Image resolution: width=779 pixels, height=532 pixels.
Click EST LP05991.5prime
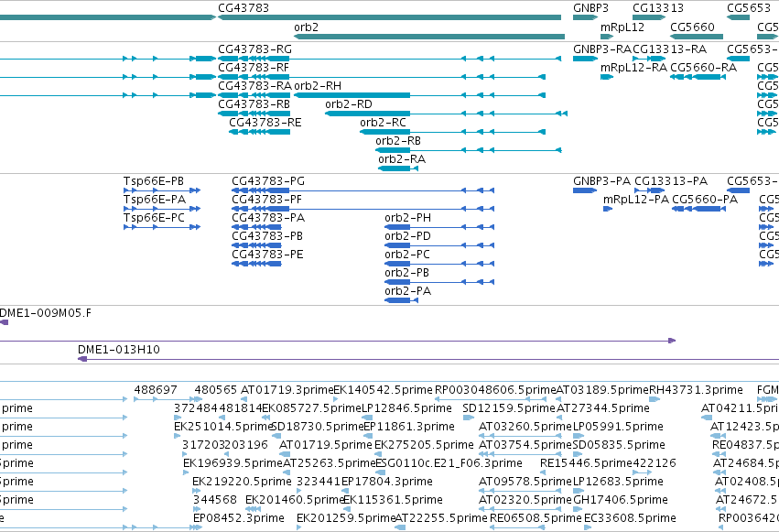[618, 428]
